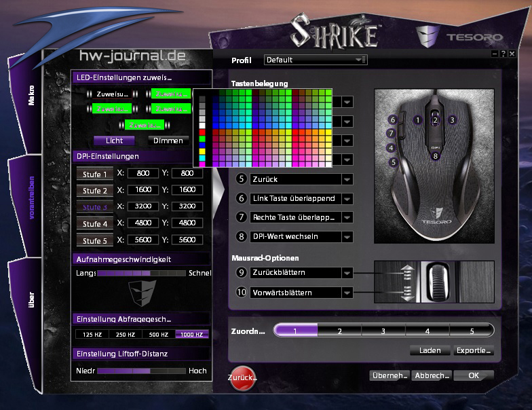Click the first black Zuweisu... LED field
The image size is (532, 410).
(113, 94)
